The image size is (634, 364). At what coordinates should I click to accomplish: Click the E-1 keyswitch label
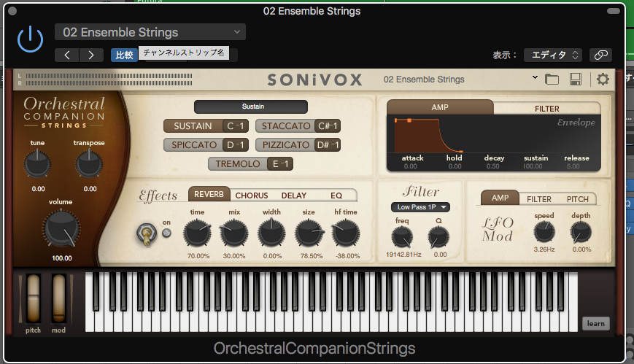tap(280, 164)
